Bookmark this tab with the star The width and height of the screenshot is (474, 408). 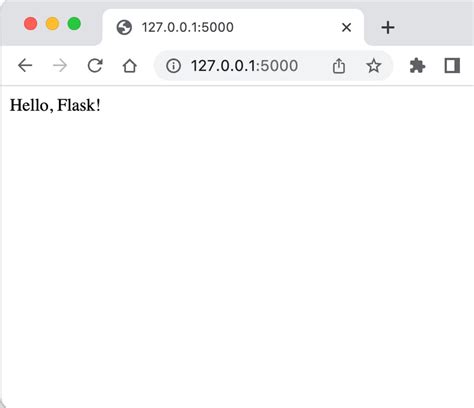point(373,66)
